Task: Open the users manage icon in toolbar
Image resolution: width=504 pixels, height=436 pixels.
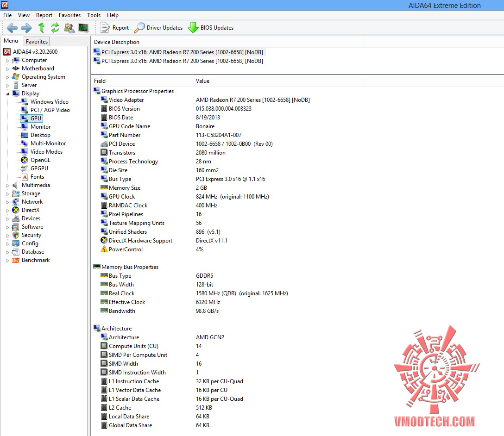Action: point(69,28)
